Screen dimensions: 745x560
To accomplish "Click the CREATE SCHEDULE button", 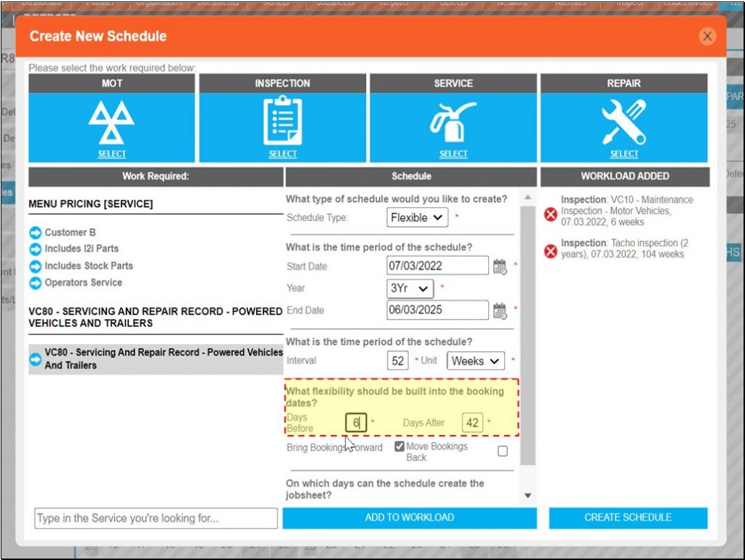I will [627, 517].
